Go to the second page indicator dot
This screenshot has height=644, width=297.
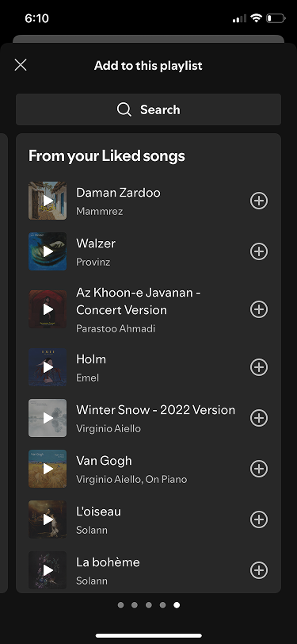pyautogui.click(x=135, y=605)
